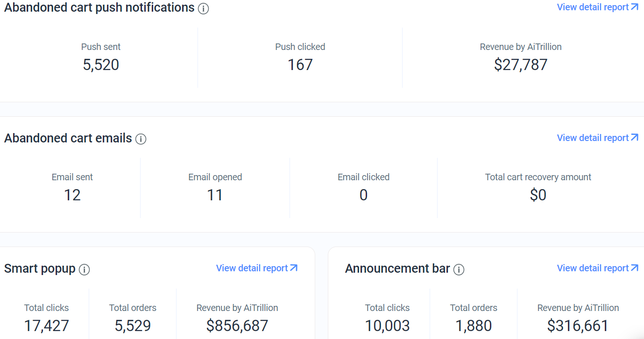The width and height of the screenshot is (644, 339).
Task: Click arrow icon on the Announcement bar report link
Action: click(x=635, y=268)
